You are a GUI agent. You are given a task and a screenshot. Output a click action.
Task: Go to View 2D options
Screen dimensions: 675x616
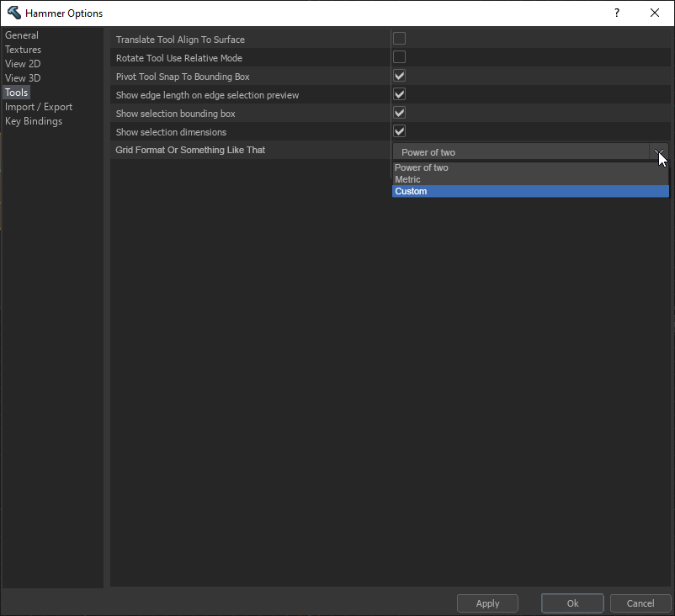23,64
